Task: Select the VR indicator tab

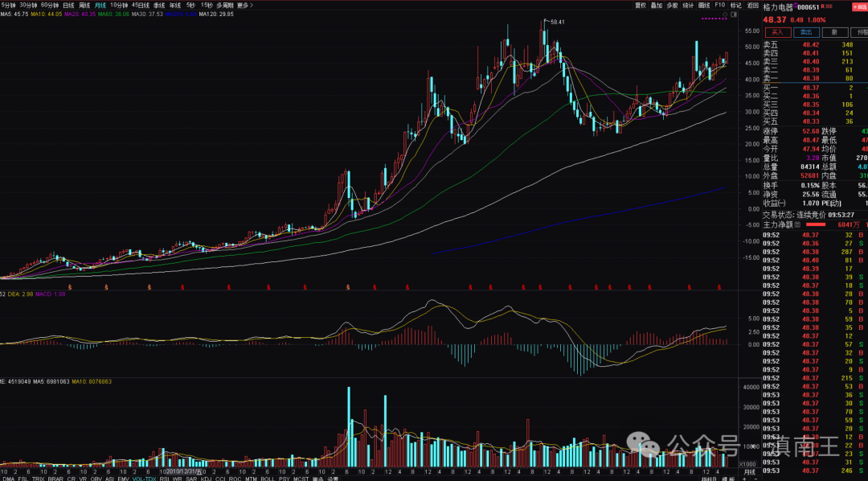Action: click(84, 478)
